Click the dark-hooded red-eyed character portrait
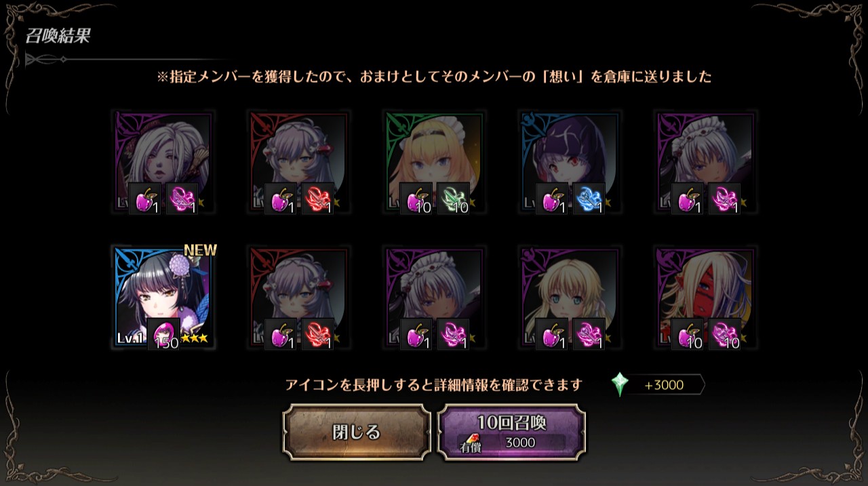868x486 pixels. (570, 163)
